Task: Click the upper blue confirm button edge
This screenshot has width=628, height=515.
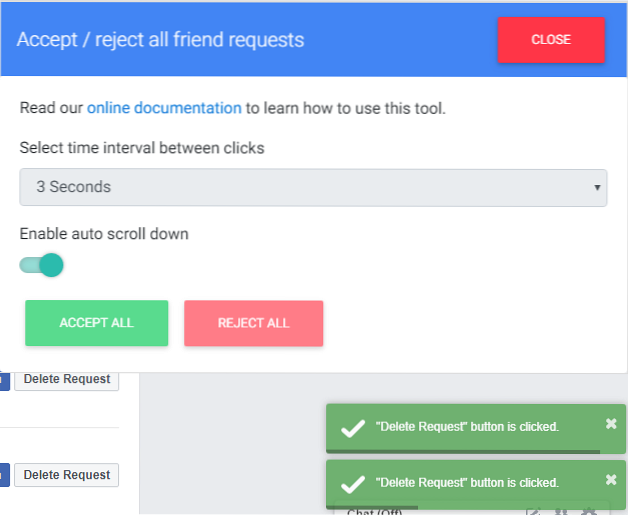Action: point(4,379)
